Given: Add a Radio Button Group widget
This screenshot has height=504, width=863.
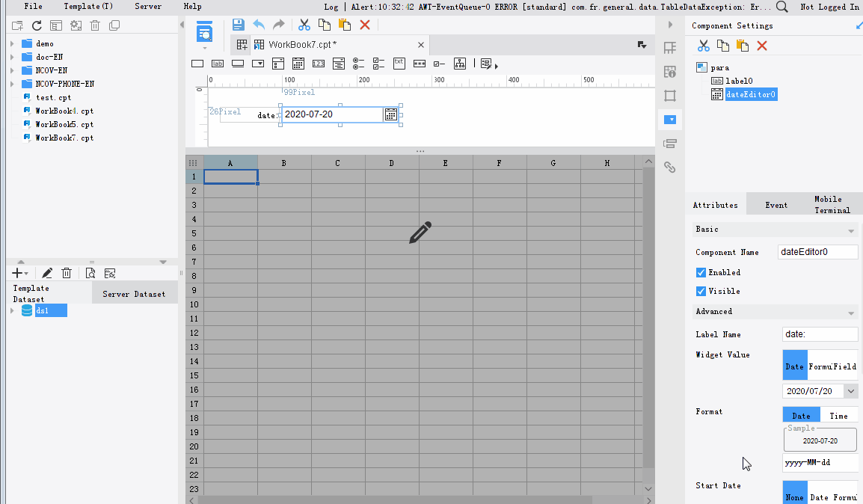Looking at the screenshot, I should [x=358, y=64].
